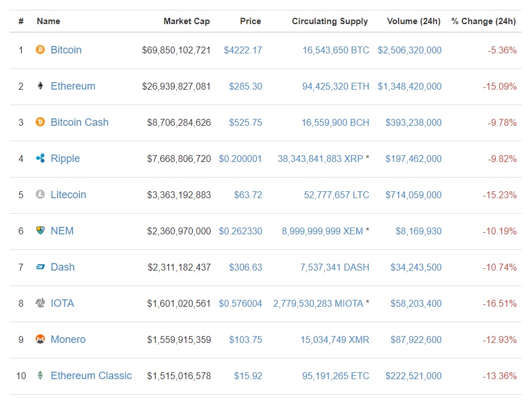The image size is (532, 405).
Task: Open the Litecoin name link
Action: [x=68, y=195]
